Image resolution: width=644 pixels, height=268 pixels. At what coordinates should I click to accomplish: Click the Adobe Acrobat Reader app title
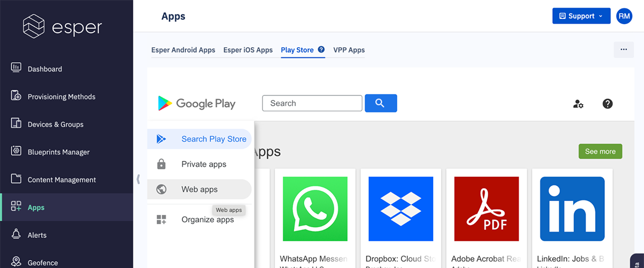tap(486, 259)
